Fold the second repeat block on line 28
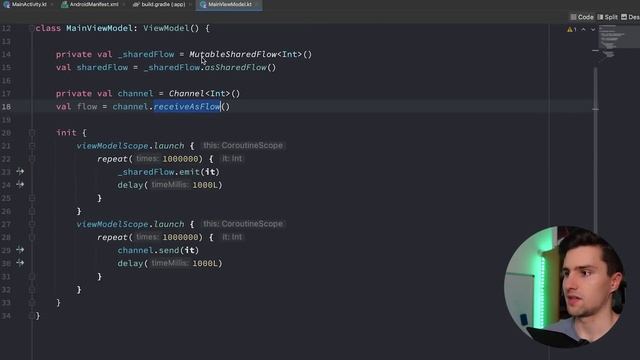Viewport: 640px width, 360px height. pos(31,237)
